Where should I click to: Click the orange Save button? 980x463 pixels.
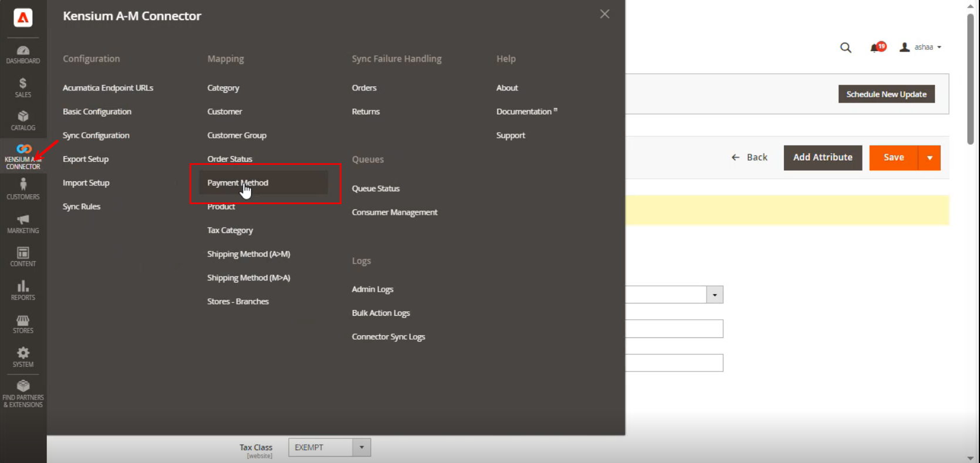894,158
